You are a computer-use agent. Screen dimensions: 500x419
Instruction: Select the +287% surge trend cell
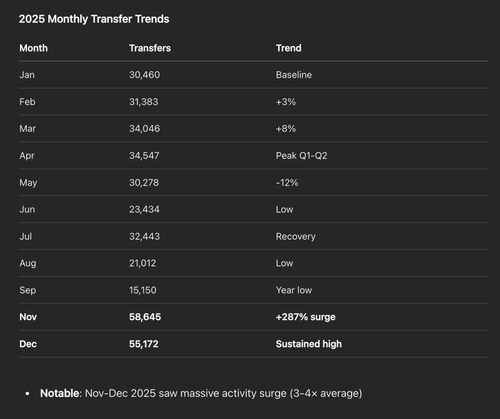[306, 317]
